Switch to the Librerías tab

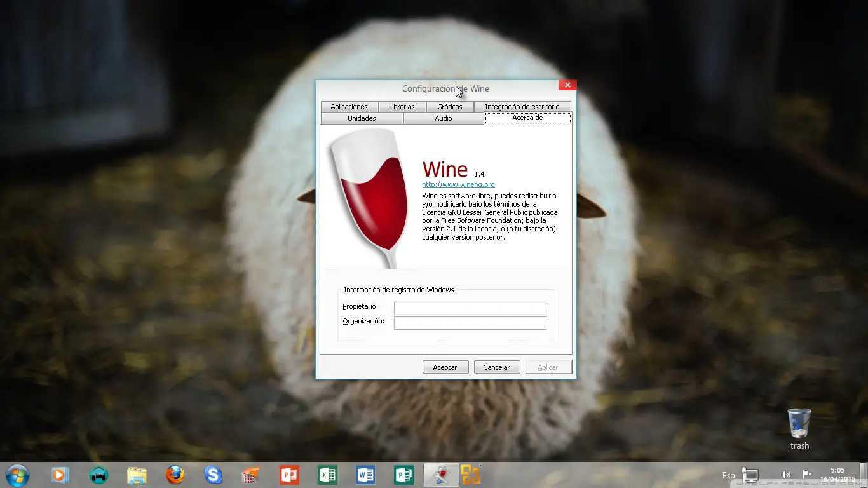402,107
